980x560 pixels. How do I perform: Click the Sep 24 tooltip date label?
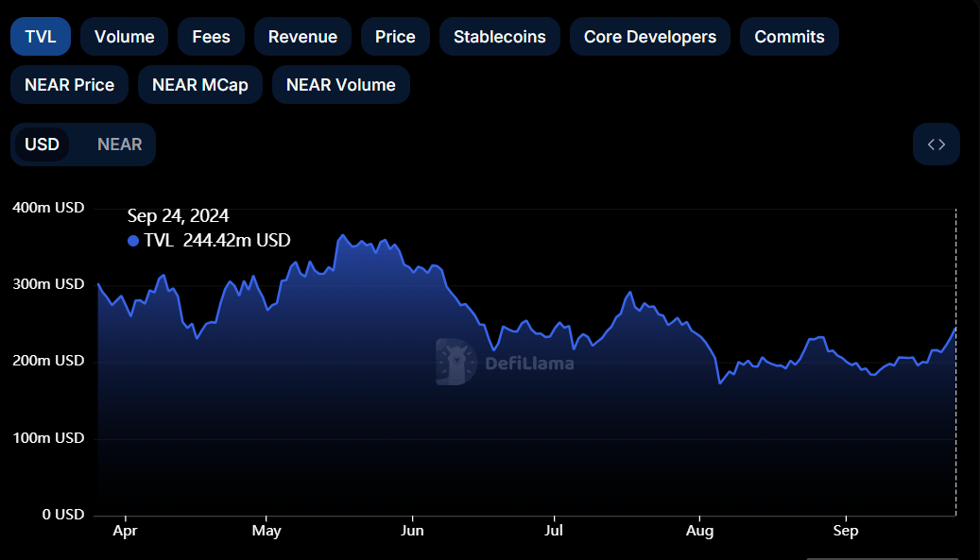pyautogui.click(x=176, y=215)
